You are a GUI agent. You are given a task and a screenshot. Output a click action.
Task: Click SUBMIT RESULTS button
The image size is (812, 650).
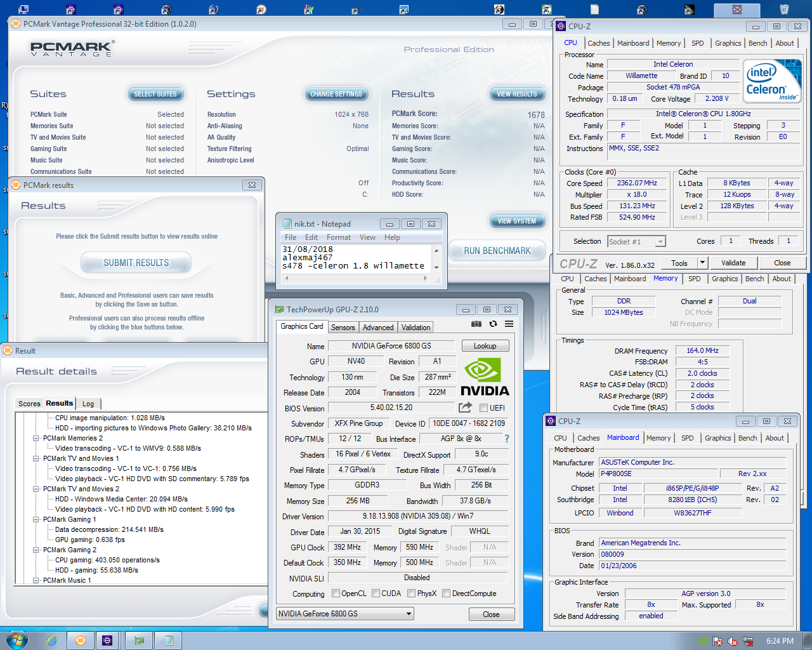136,263
